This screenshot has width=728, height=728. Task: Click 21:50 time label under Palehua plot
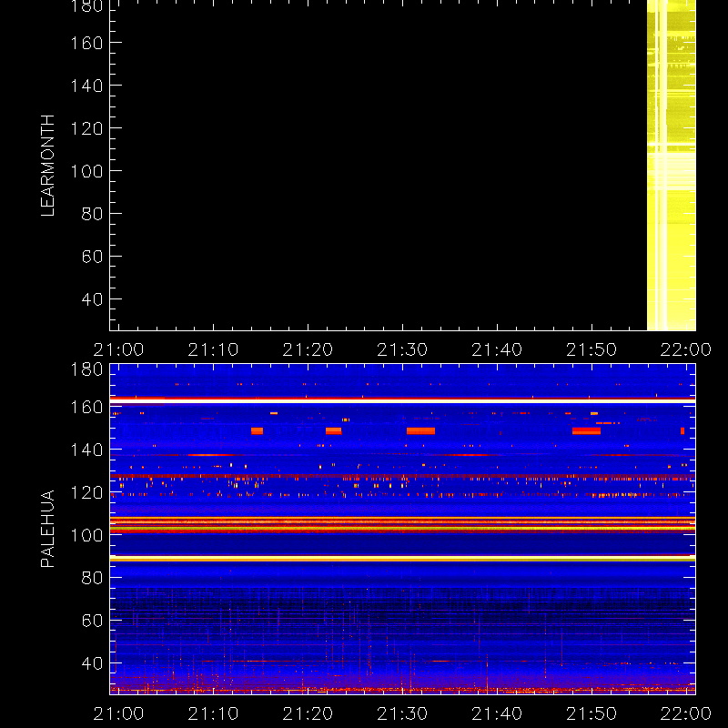[x=591, y=713]
